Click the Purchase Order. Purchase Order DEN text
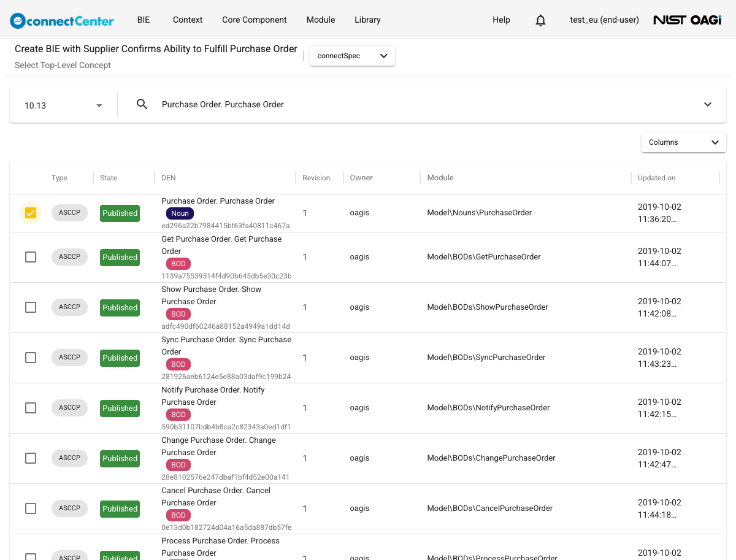736x560 pixels. (218, 201)
